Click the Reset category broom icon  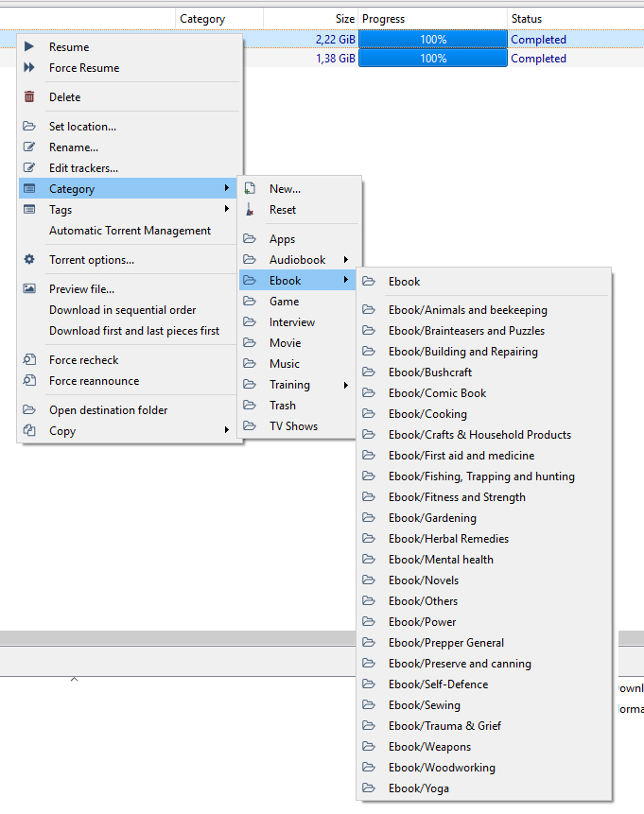pos(250,209)
